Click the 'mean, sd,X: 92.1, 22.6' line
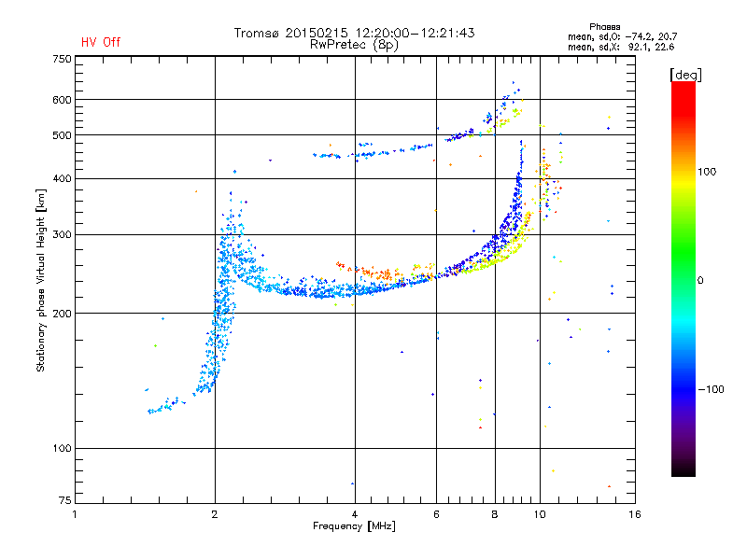Viewport: 747px width, 560px height. pyautogui.click(x=621, y=47)
